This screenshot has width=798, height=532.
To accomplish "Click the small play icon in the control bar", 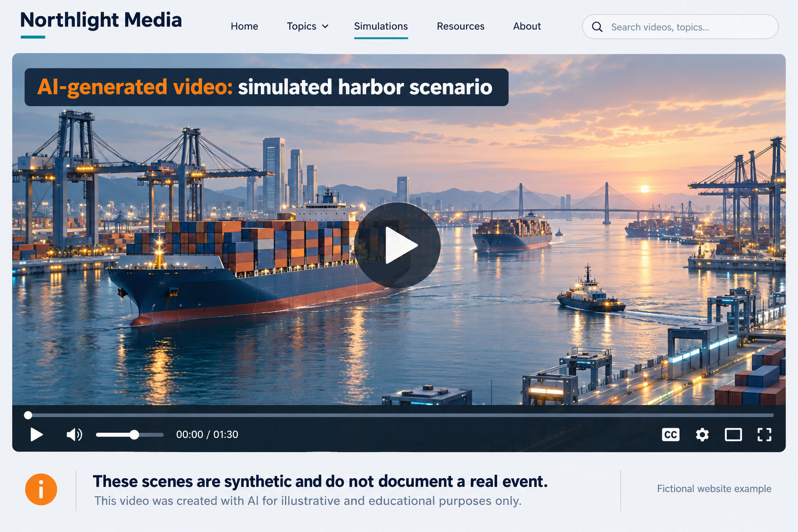I will [36, 434].
